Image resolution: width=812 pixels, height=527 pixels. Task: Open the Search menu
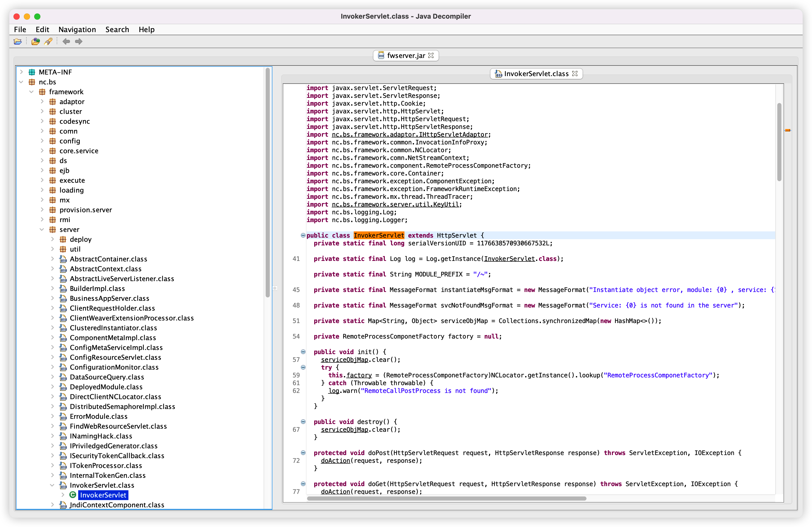coord(117,29)
